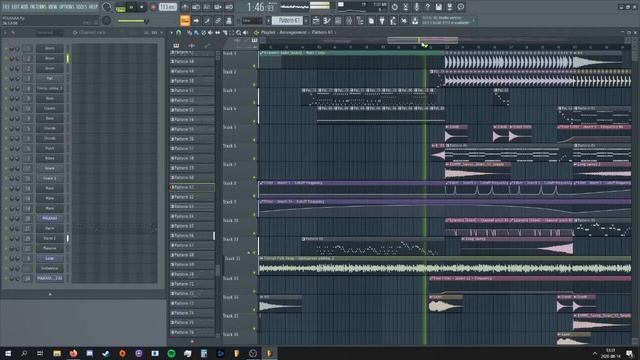Select the Pad channel button
Screen dimensions: 640x360
point(49,78)
